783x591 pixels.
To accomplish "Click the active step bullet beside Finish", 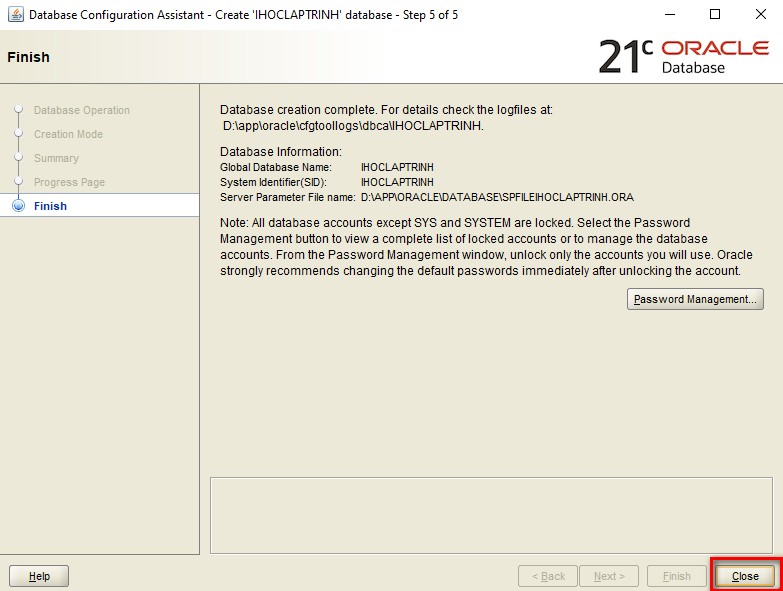I will [18, 206].
